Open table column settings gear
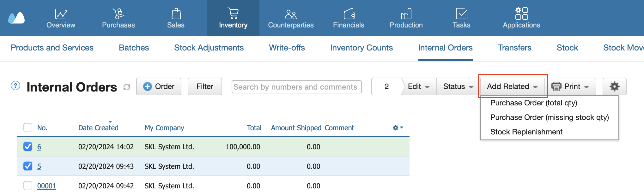This screenshot has height=195, width=644. coord(398,128)
